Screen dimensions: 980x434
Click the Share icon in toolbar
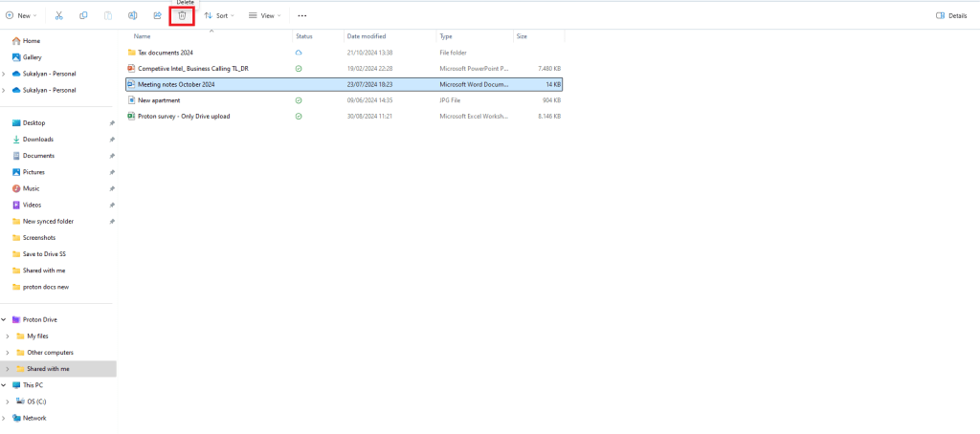tap(158, 15)
